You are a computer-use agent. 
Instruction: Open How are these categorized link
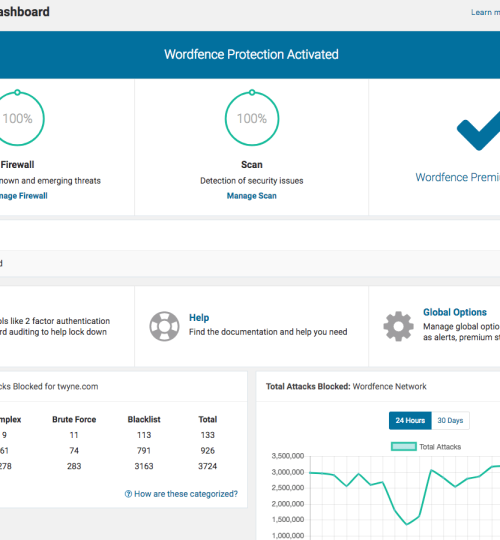pos(186,494)
